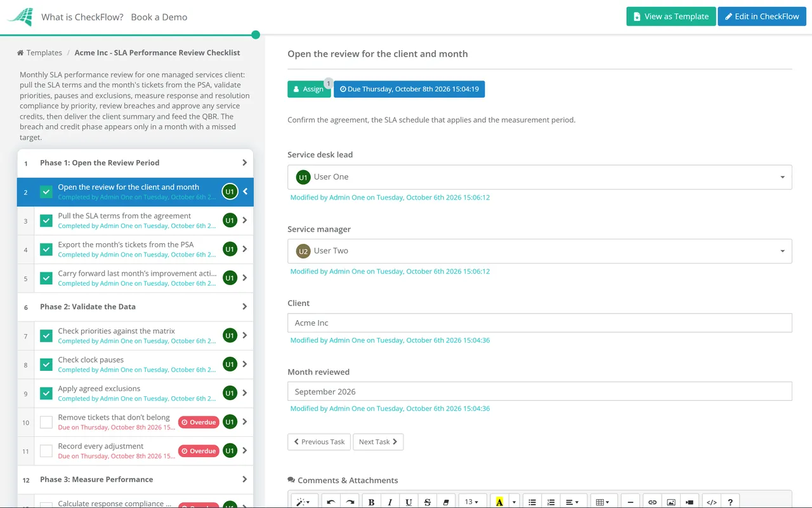Click the Month reviewed input field
The image size is (812, 508).
pyautogui.click(x=540, y=392)
